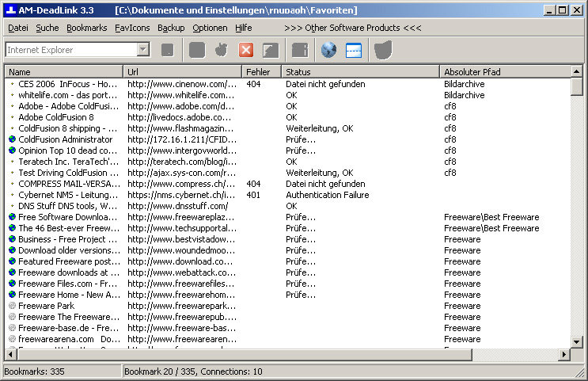Open Other Software Products menu entry
The width and height of the screenshot is (588, 381).
click(x=352, y=28)
